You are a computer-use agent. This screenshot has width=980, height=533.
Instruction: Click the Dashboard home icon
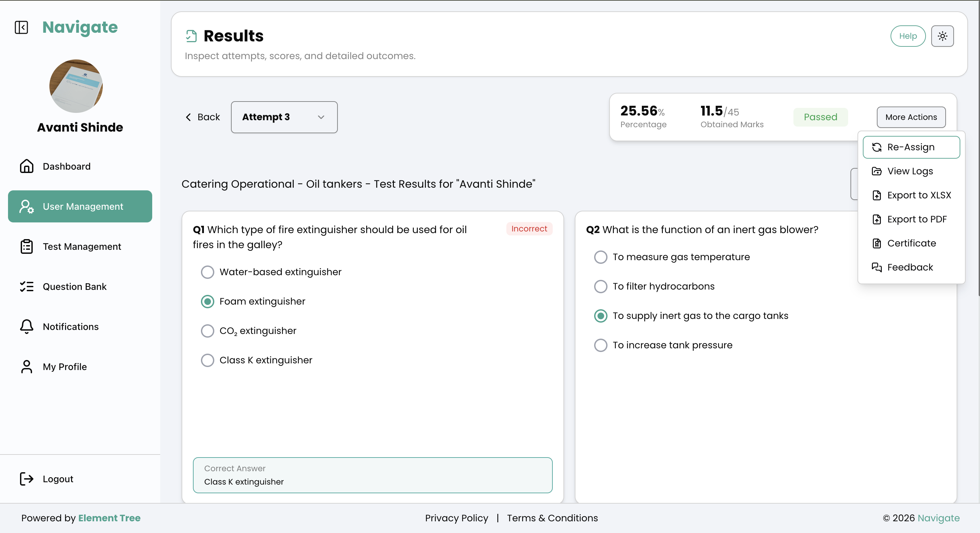(x=27, y=166)
